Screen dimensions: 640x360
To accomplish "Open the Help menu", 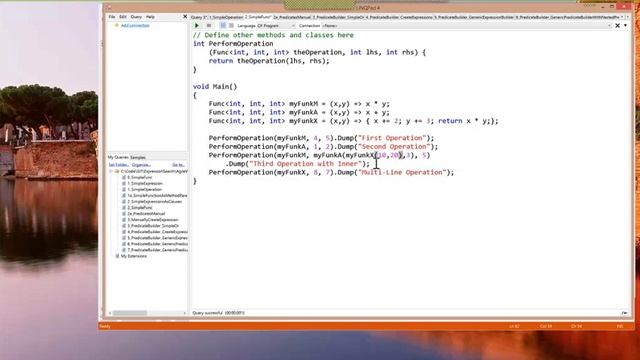I will (150, 17).
